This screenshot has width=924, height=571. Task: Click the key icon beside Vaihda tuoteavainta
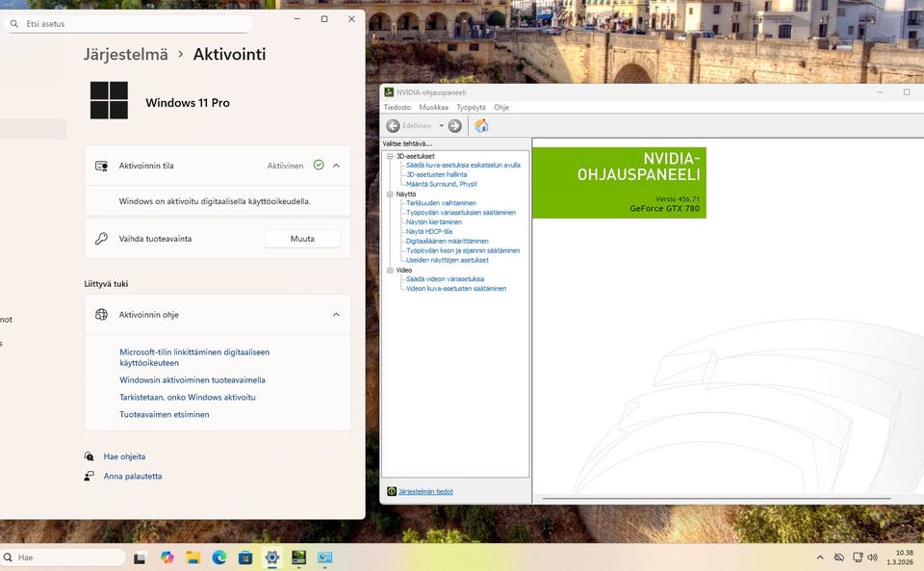pos(101,239)
